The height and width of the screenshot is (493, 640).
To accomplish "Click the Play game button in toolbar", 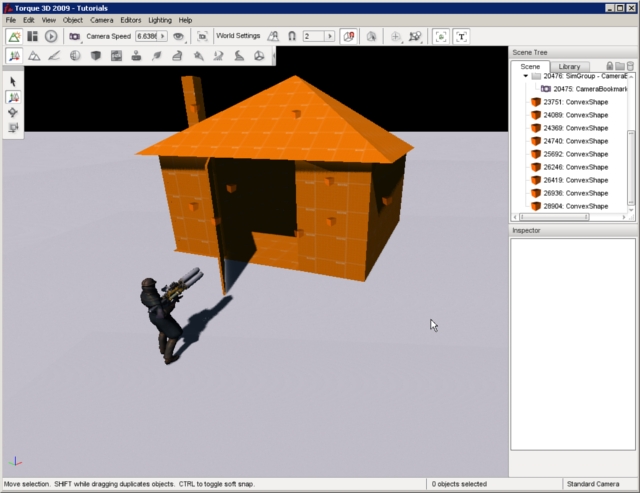I will point(51,36).
